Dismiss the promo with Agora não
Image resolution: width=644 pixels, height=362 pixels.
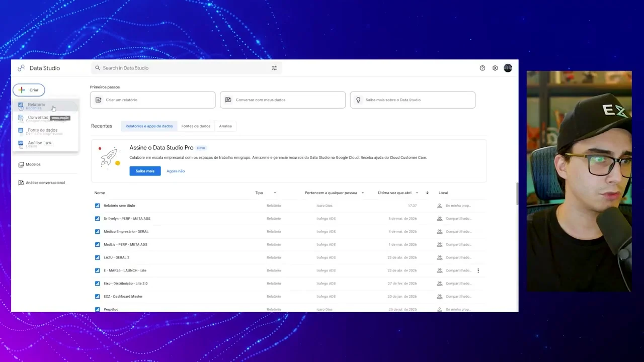coord(176,171)
